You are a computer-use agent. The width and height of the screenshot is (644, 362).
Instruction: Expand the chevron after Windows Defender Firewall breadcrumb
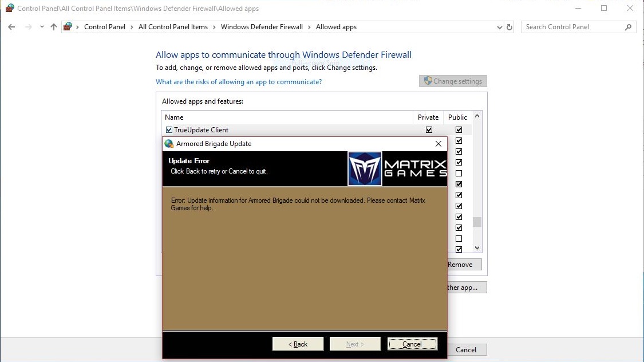tap(309, 27)
